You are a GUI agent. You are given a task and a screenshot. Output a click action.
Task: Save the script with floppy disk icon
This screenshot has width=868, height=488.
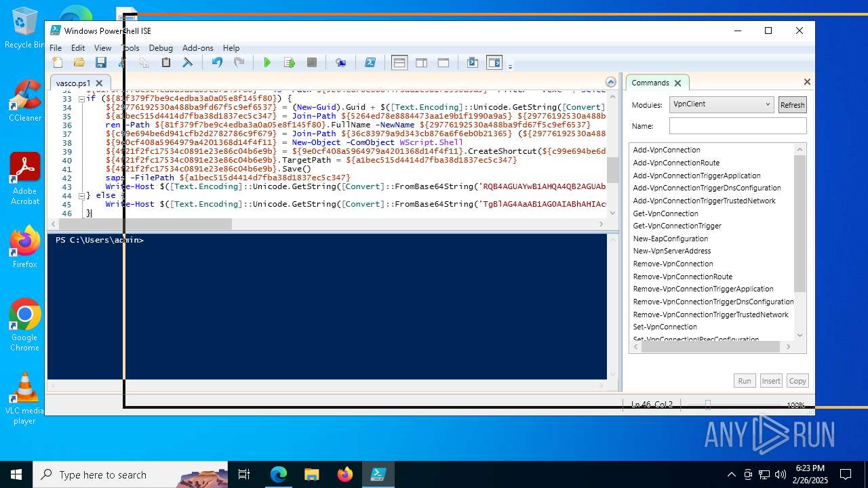coord(101,62)
